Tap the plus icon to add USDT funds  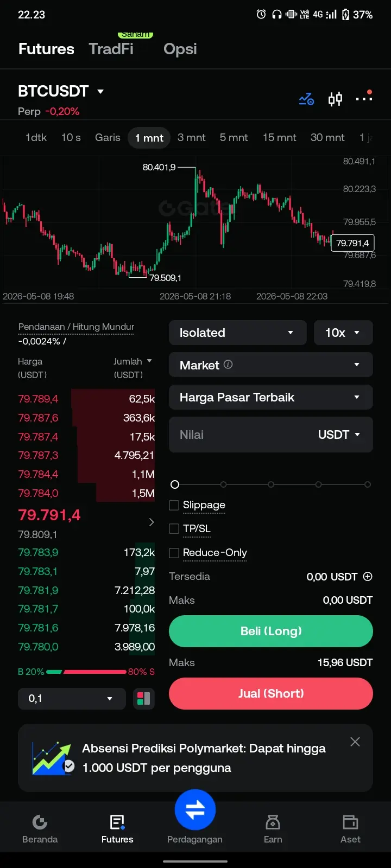[368, 576]
